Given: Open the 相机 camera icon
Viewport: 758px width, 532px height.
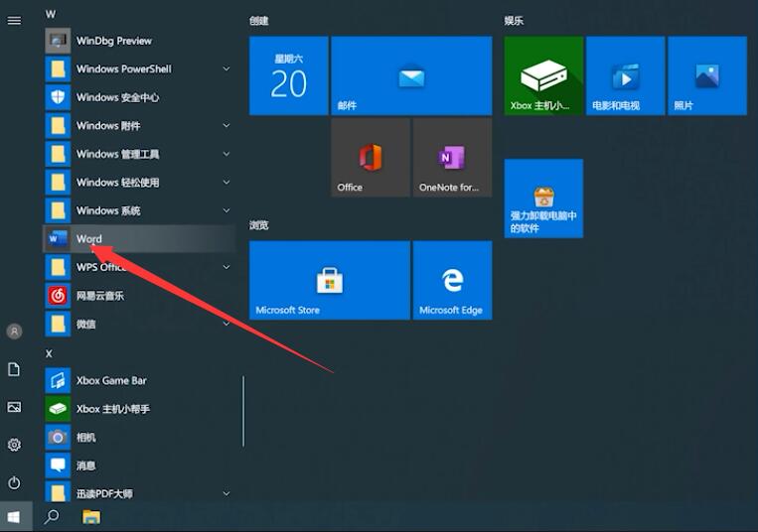Looking at the screenshot, I should 58,438.
